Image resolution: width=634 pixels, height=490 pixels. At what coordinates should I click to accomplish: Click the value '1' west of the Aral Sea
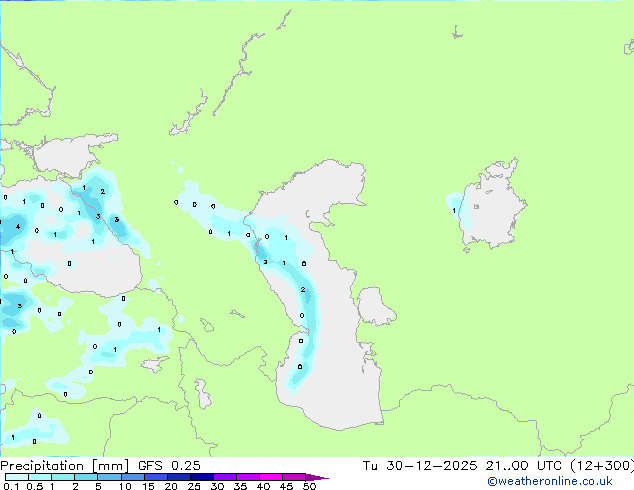coord(454,211)
